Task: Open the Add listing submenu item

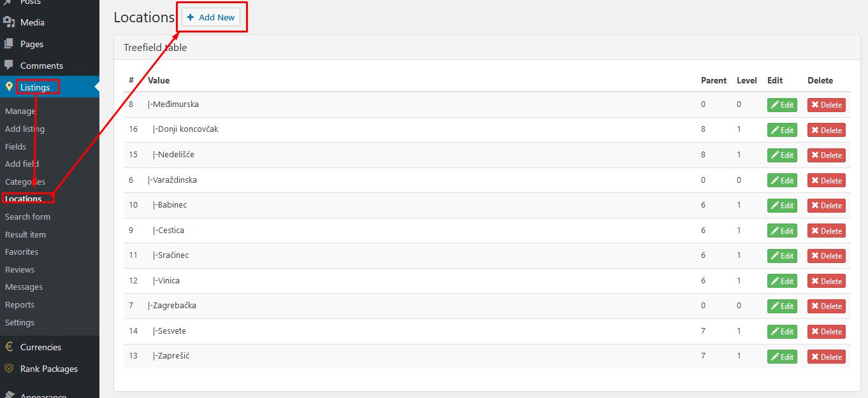Action: tap(25, 129)
